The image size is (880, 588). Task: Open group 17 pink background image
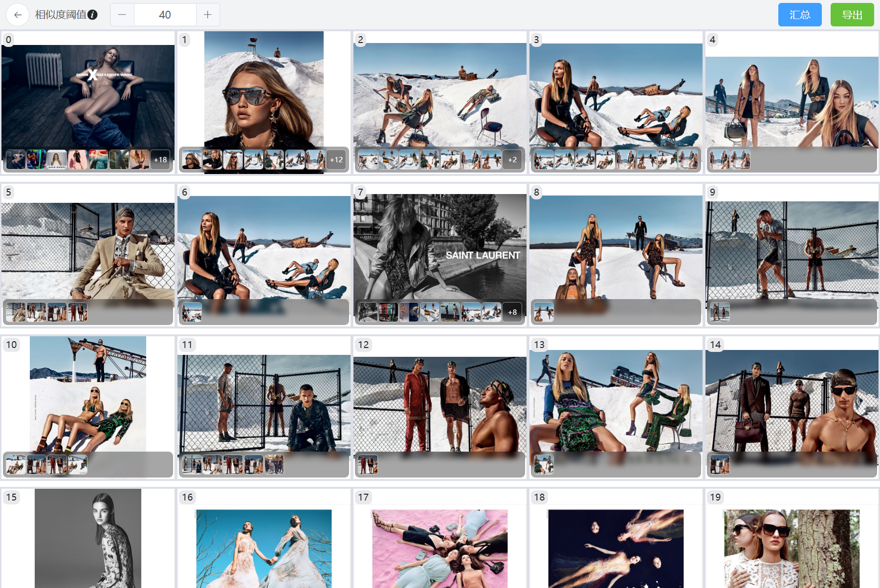tap(440, 548)
